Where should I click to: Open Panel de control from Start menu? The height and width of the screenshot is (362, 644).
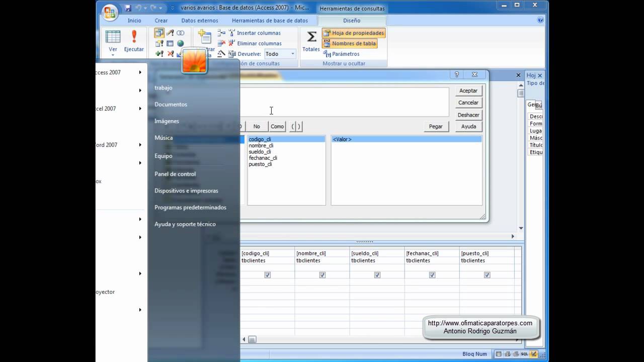coord(175,174)
